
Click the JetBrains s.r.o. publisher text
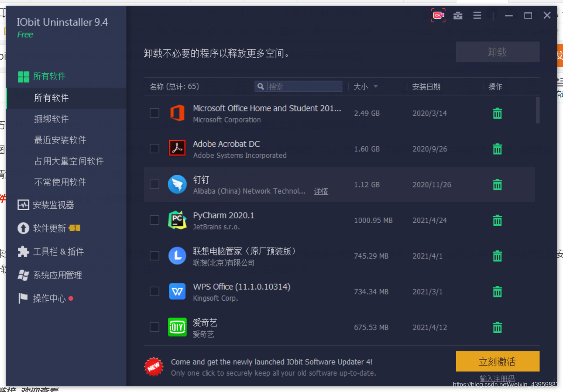[x=217, y=227]
